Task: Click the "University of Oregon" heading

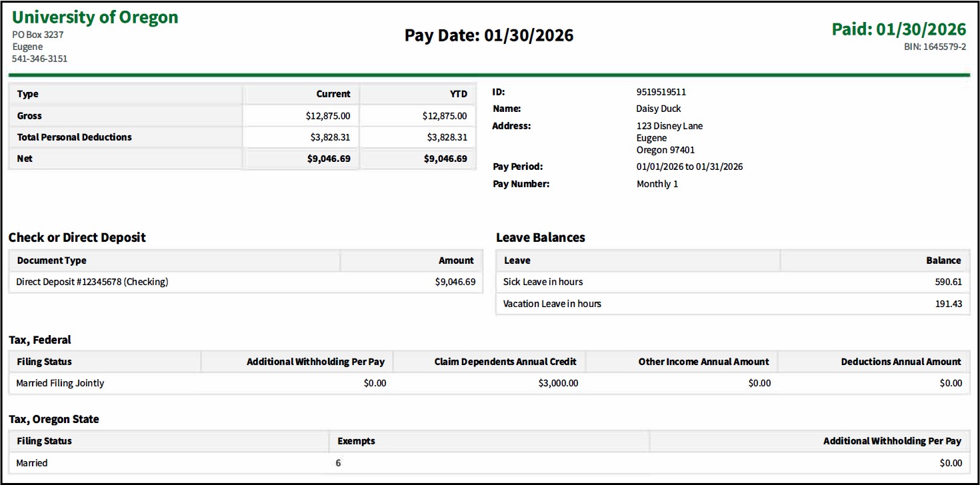Action: click(x=95, y=17)
